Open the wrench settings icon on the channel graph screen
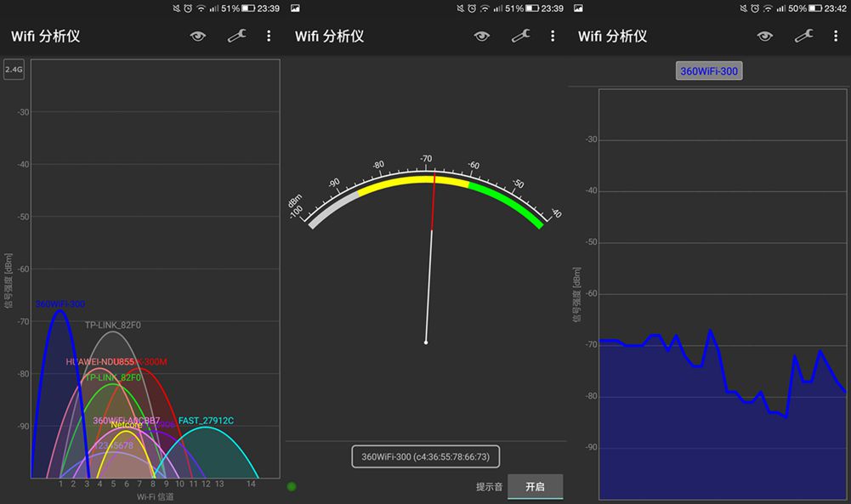Screen dimensions: 851x504 click(x=237, y=36)
